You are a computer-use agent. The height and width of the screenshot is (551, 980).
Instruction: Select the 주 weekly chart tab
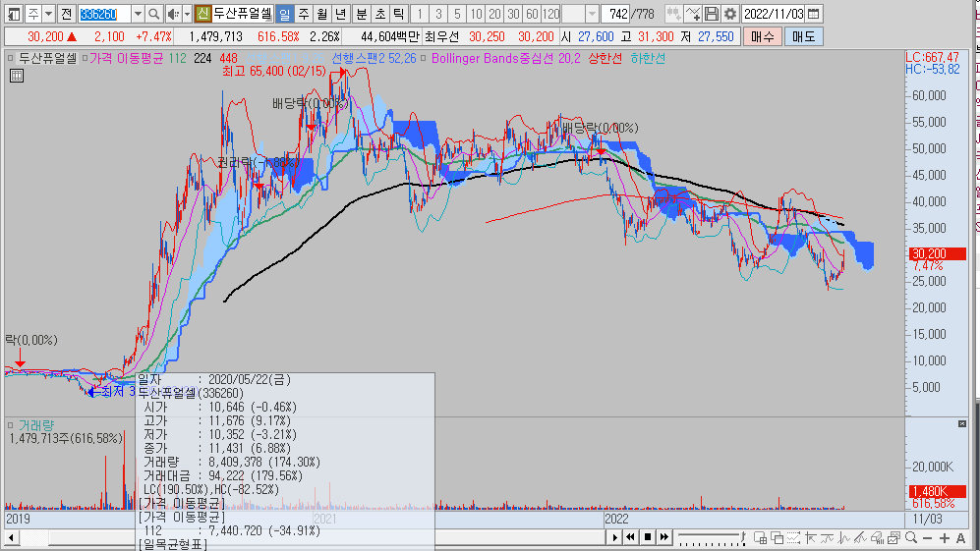point(303,13)
